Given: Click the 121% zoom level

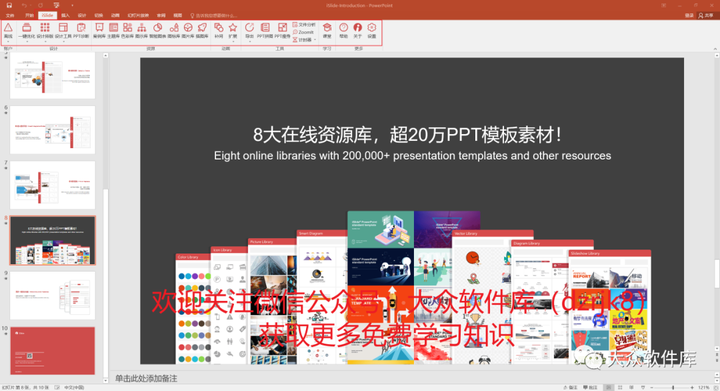Looking at the screenshot, I should pos(703,388).
